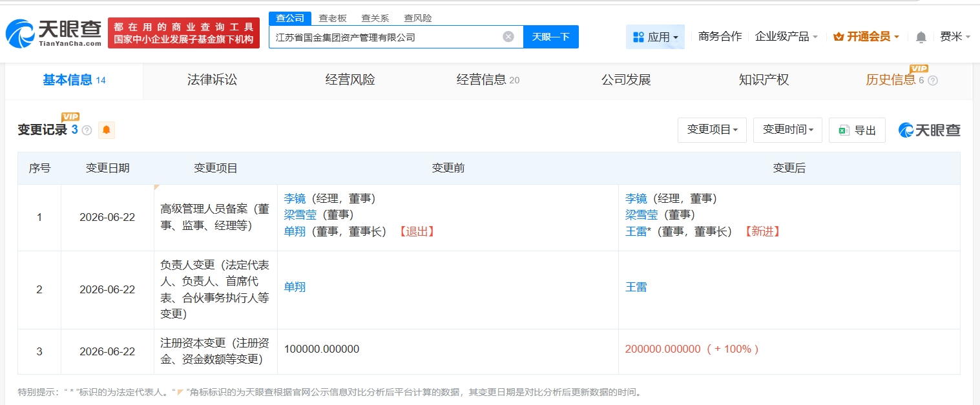
Task: Click the 【新进】 tag
Action: click(763, 231)
